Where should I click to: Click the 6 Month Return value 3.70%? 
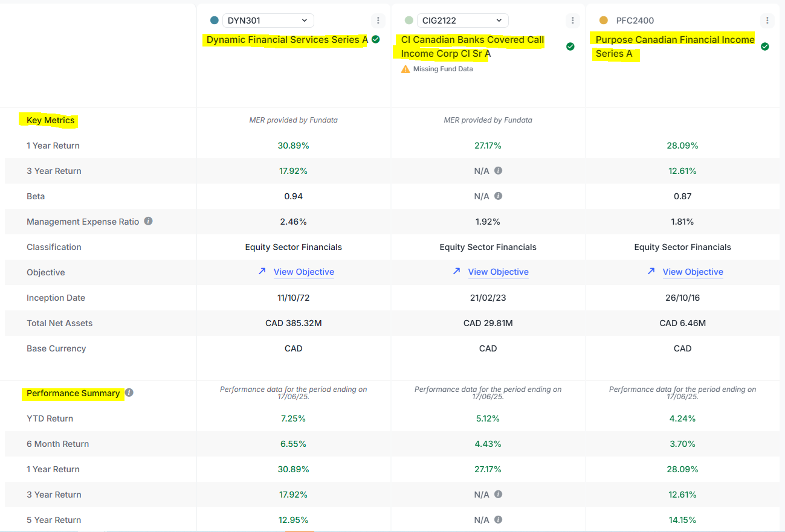[x=683, y=444]
